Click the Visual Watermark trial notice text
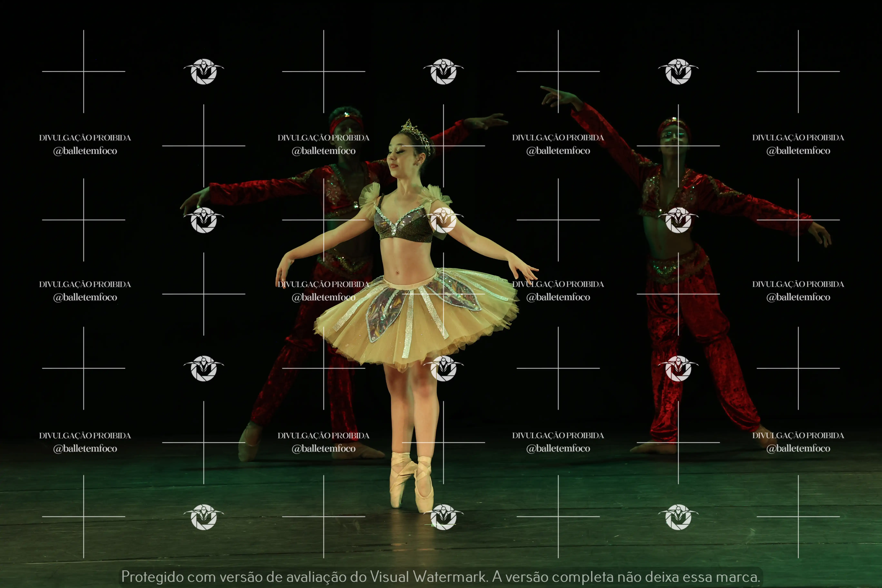Screen dimensions: 882x588 coord(441,577)
